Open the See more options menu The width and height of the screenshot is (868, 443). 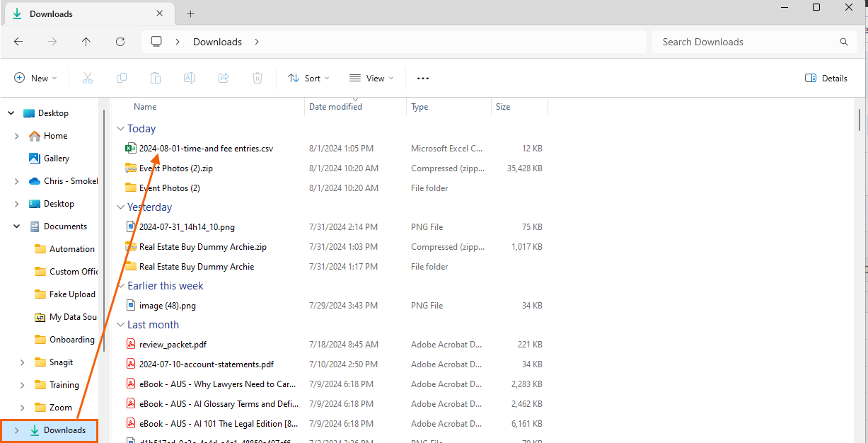pyautogui.click(x=423, y=79)
